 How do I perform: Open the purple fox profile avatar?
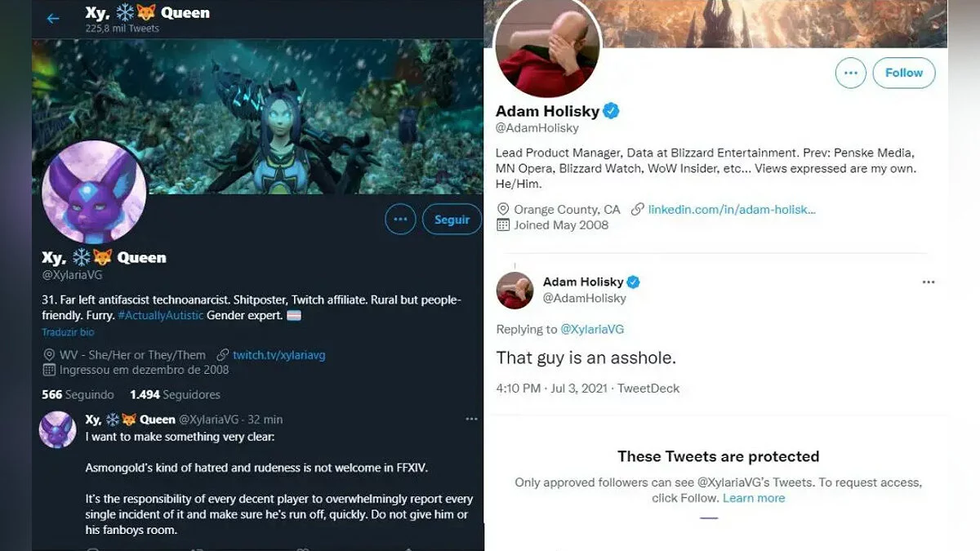click(x=94, y=193)
